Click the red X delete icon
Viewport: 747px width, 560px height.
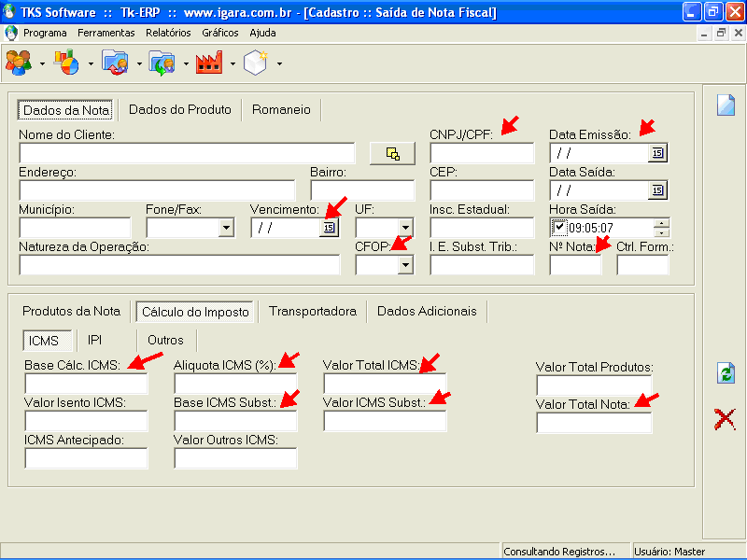(725, 419)
